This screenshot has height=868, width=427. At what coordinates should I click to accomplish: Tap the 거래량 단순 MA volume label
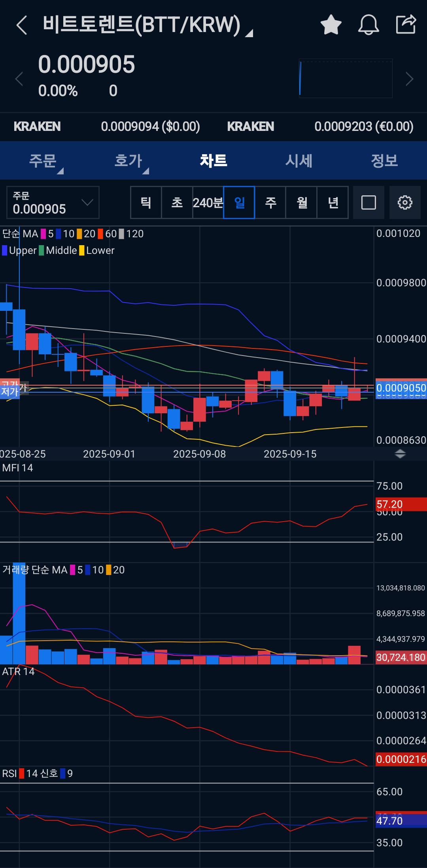35,570
